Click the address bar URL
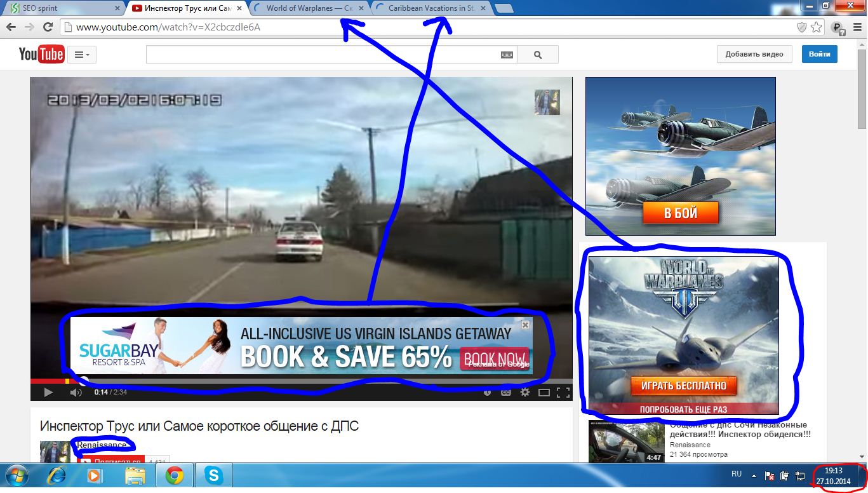This screenshot has width=868, height=493. (x=168, y=27)
